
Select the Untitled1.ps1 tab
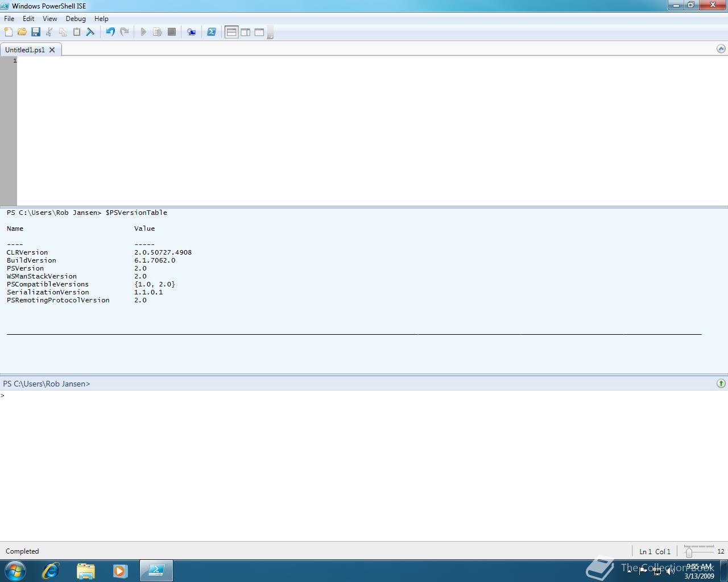(x=25, y=50)
